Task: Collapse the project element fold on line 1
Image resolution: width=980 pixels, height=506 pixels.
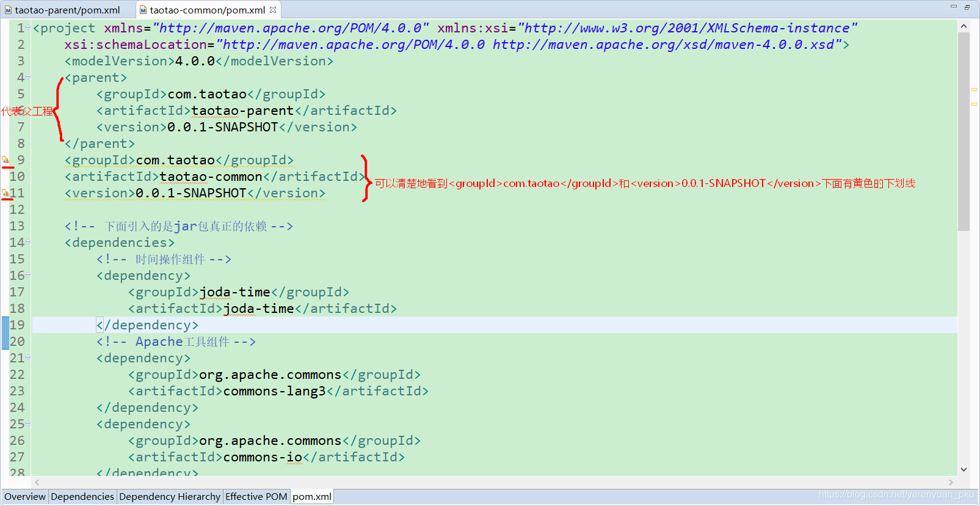Action: pos(28,28)
